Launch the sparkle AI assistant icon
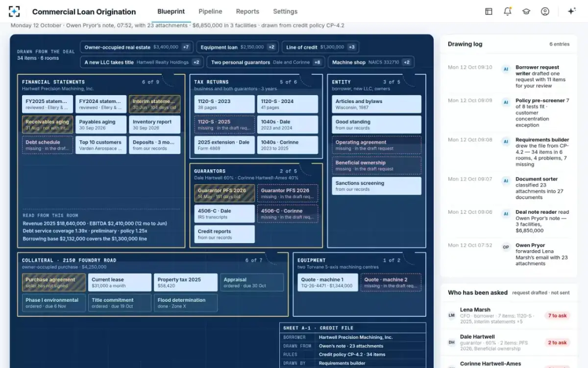Image resolution: width=588 pixels, height=368 pixels. coord(571,11)
